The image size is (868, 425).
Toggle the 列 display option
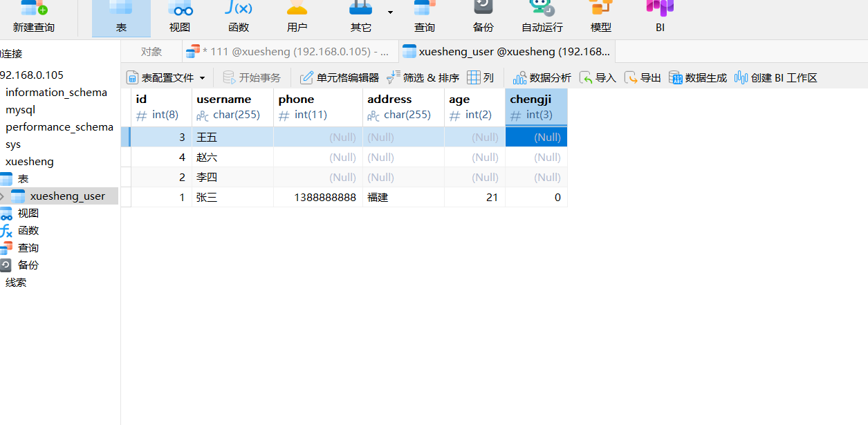click(481, 77)
